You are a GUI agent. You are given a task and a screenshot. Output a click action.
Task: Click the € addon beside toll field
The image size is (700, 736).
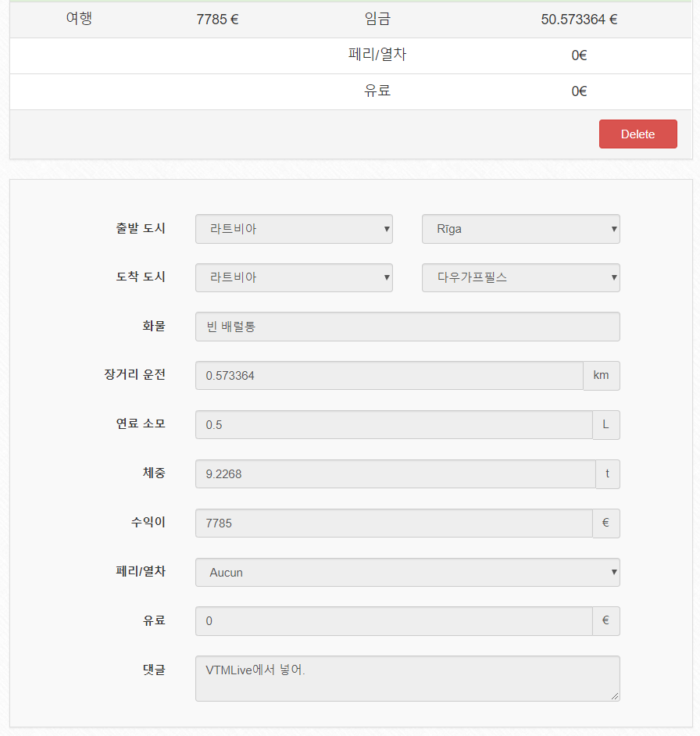(606, 621)
